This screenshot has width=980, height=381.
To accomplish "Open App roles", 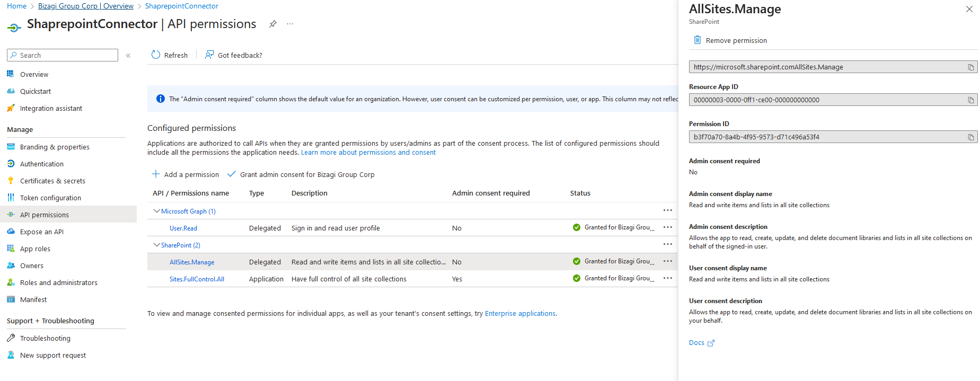I will pos(35,249).
